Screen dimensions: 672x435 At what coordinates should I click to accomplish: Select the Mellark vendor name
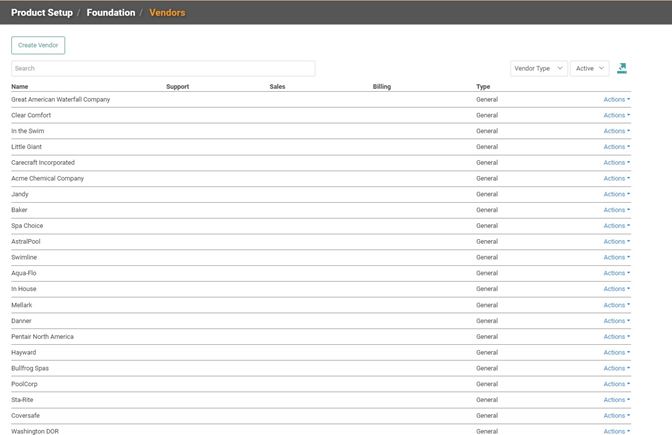click(x=21, y=305)
